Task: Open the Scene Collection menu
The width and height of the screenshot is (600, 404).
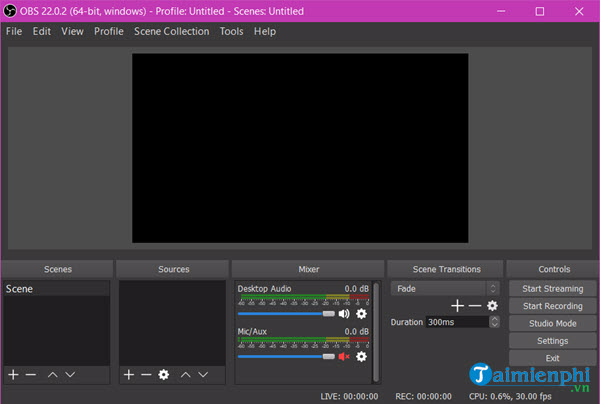Action: (x=171, y=31)
